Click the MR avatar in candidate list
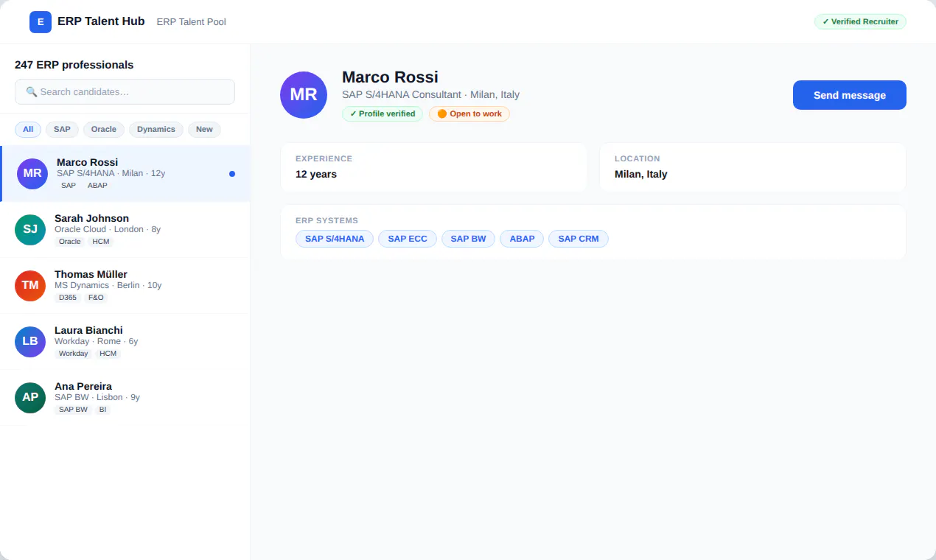Viewport: 936px width, 560px height. pos(32,174)
